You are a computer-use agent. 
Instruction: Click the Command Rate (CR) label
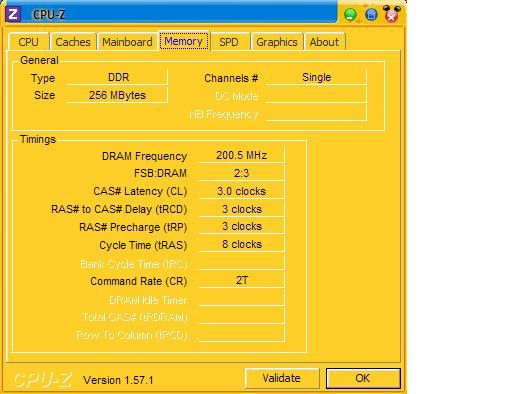(139, 281)
